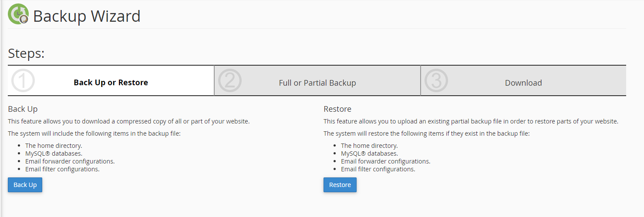The width and height of the screenshot is (644, 217).
Task: Open the Full or Partial Backup step
Action: (x=317, y=80)
